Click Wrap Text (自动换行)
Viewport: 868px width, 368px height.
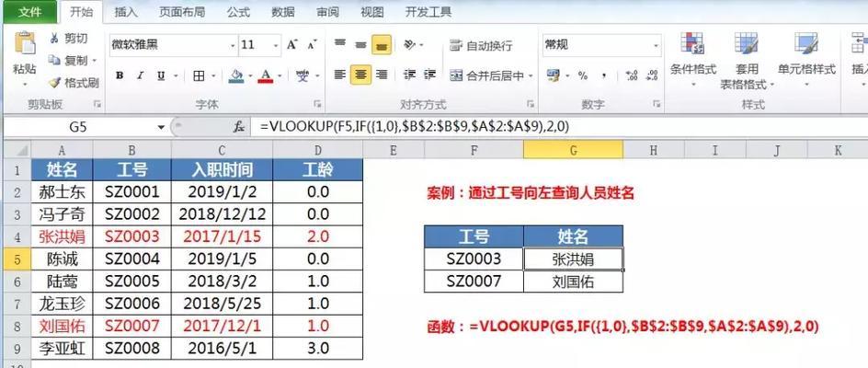(x=481, y=45)
